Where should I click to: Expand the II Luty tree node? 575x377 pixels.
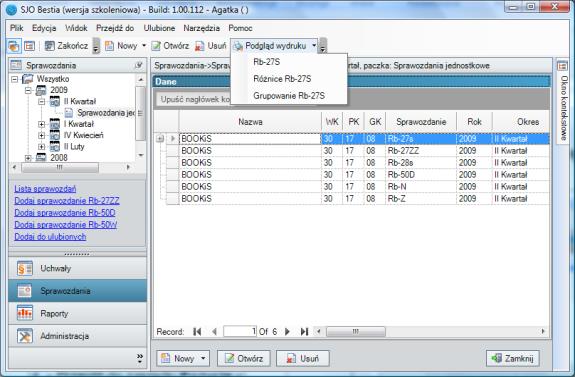[41, 147]
